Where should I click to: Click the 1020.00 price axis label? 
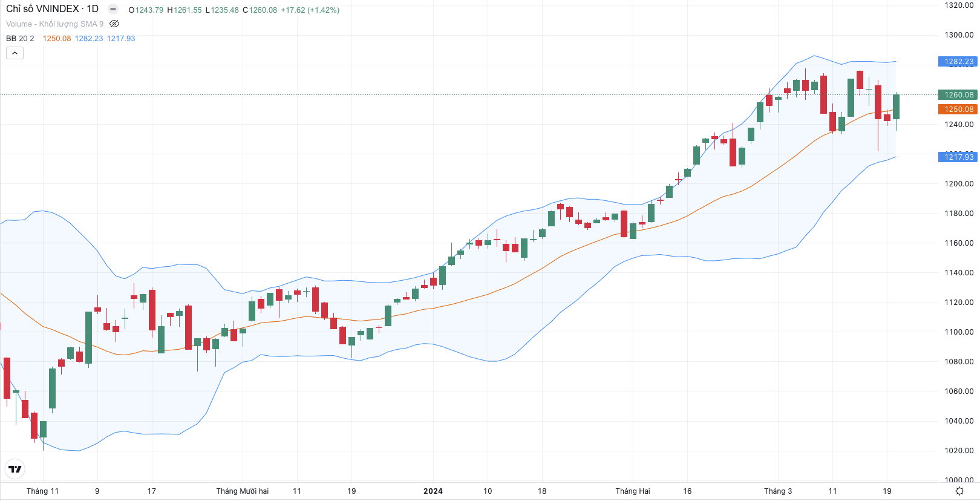tap(959, 451)
